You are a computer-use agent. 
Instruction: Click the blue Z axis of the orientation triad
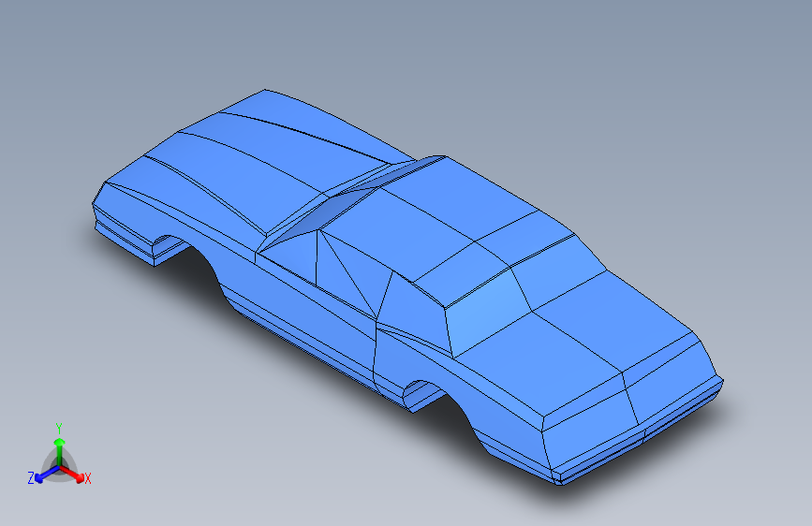(x=47, y=475)
